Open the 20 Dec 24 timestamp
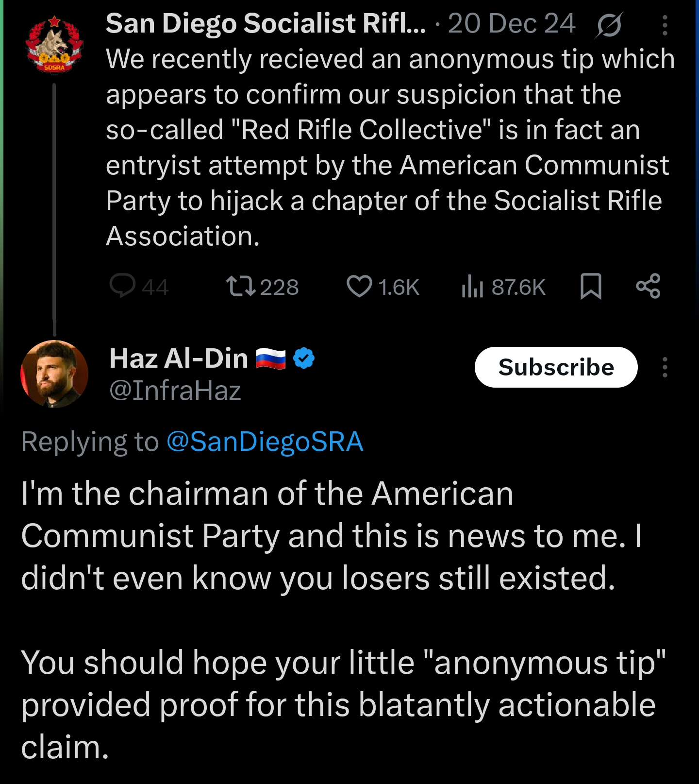The width and height of the screenshot is (699, 784). [x=511, y=23]
